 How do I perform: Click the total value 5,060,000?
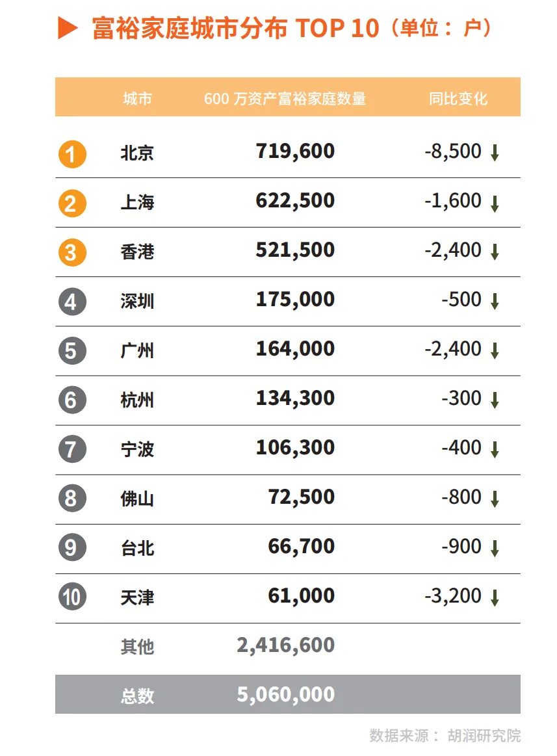[x=285, y=695]
